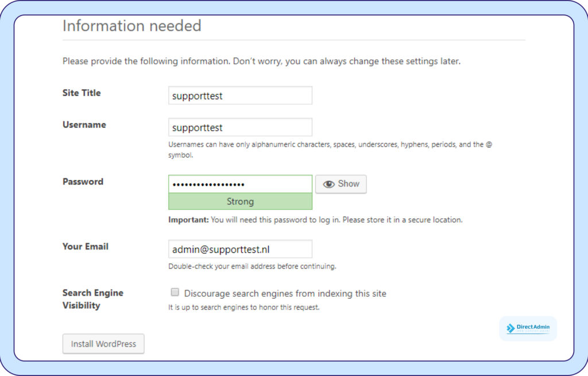Viewport: 588px width, 376px height.
Task: Click the Password label
Action: tap(83, 182)
